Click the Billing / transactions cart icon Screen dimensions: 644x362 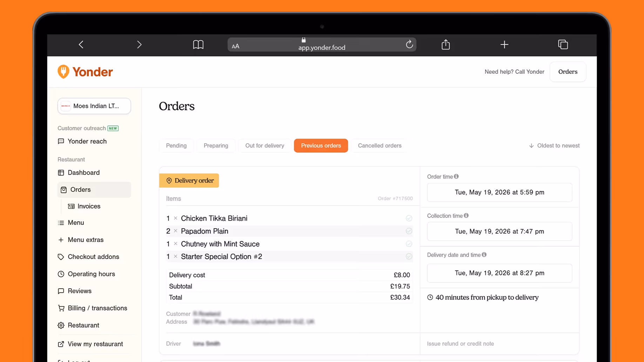pos(61,308)
